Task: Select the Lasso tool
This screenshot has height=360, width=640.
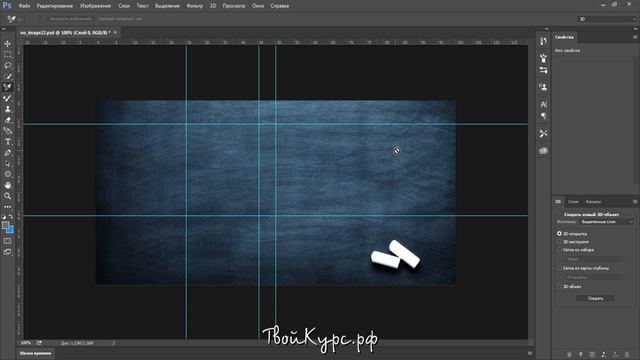Action: pos(7,65)
